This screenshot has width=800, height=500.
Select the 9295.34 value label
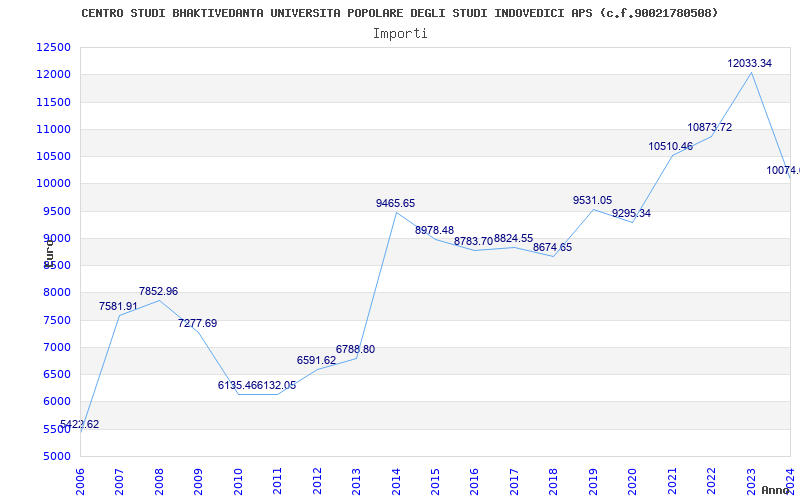tap(631, 213)
